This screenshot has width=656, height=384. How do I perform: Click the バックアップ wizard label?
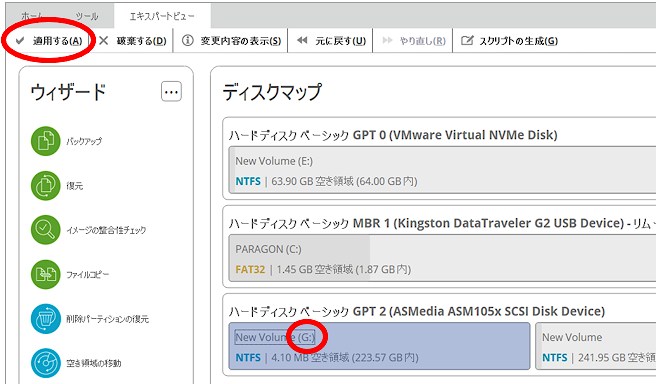[84, 141]
